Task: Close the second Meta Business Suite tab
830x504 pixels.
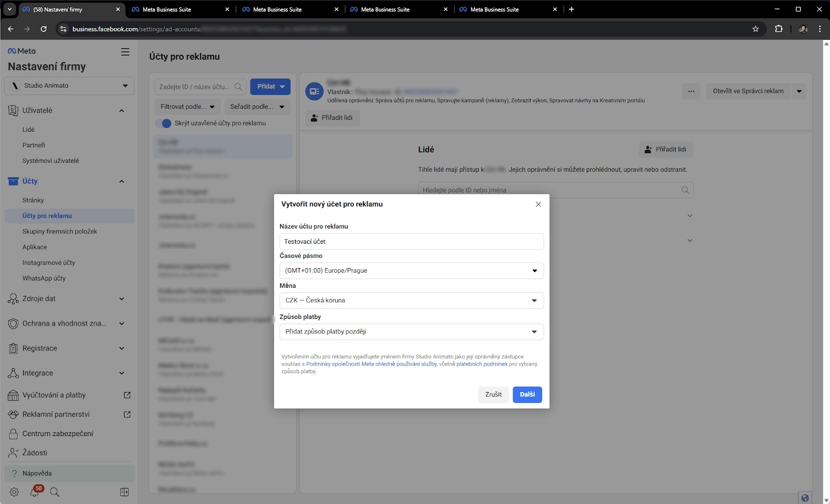Action: 337,9
